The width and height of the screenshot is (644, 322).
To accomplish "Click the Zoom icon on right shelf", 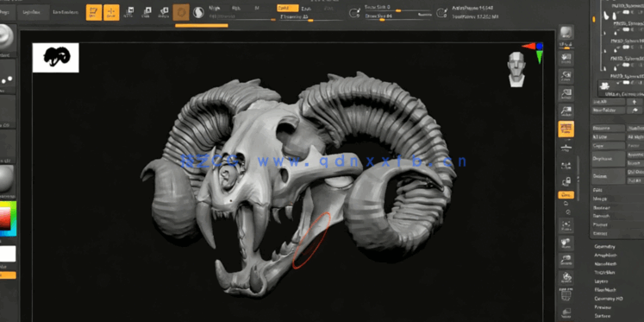I will 566,77.
